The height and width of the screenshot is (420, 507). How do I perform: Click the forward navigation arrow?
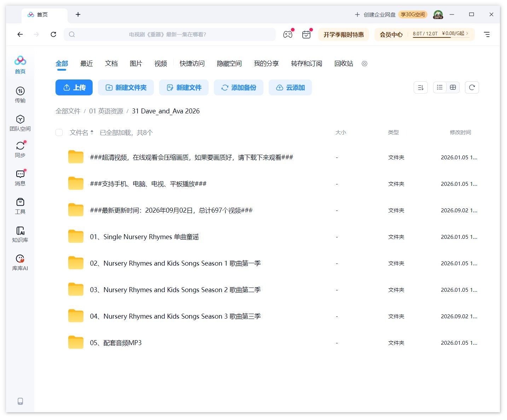pos(36,34)
